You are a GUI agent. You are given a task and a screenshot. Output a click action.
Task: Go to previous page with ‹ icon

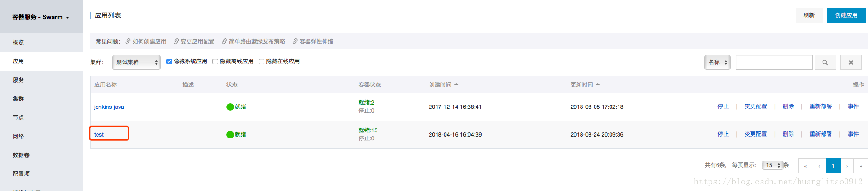819,166
